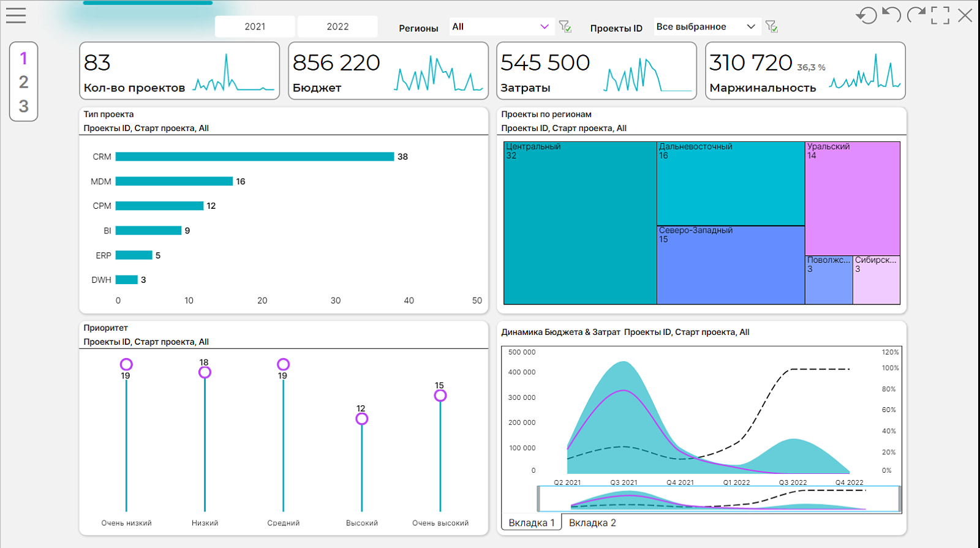This screenshot has width=980, height=548.
Task: Click the Регионы filter label
Action: click(x=418, y=28)
